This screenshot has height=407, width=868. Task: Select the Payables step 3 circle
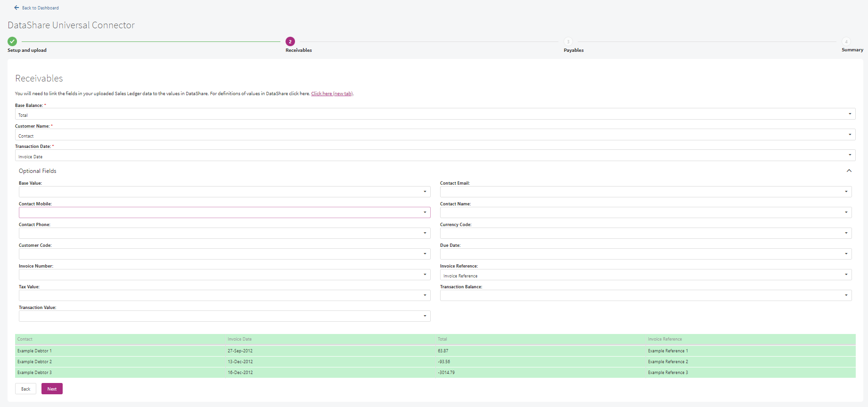coord(568,41)
